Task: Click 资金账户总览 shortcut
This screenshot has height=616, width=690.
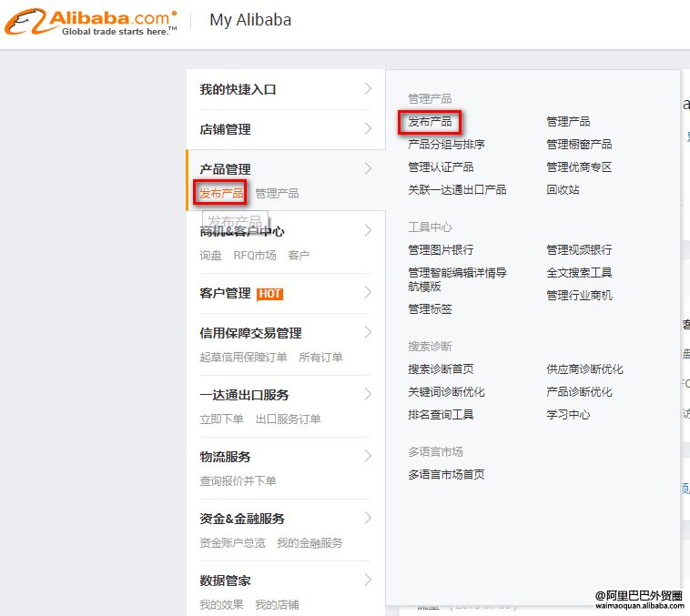Action: 232,543
